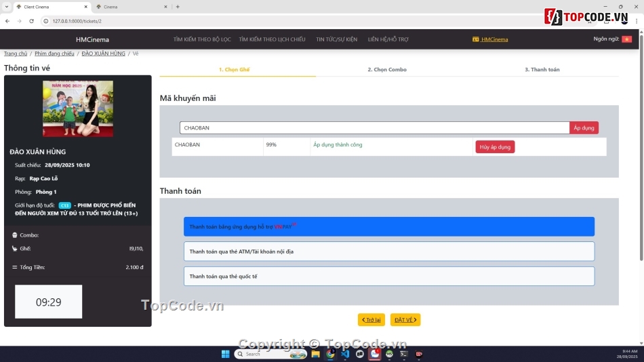This screenshot has width=644, height=362.
Task: Open File Explorer from the taskbar
Action: click(x=315, y=354)
